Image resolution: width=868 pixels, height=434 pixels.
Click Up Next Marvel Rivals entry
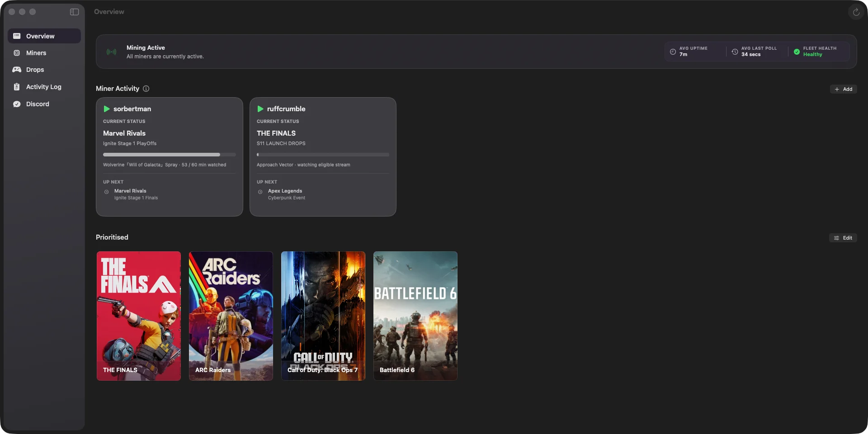[130, 191]
